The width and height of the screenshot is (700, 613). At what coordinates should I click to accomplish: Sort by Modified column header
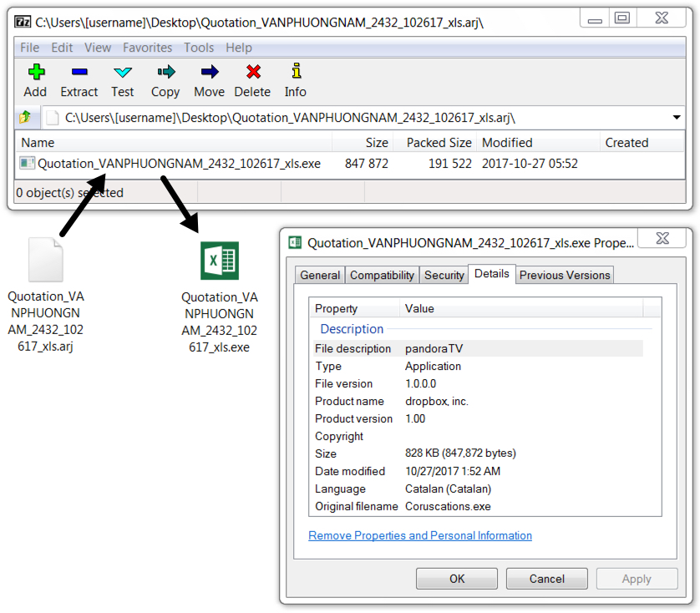(539, 143)
